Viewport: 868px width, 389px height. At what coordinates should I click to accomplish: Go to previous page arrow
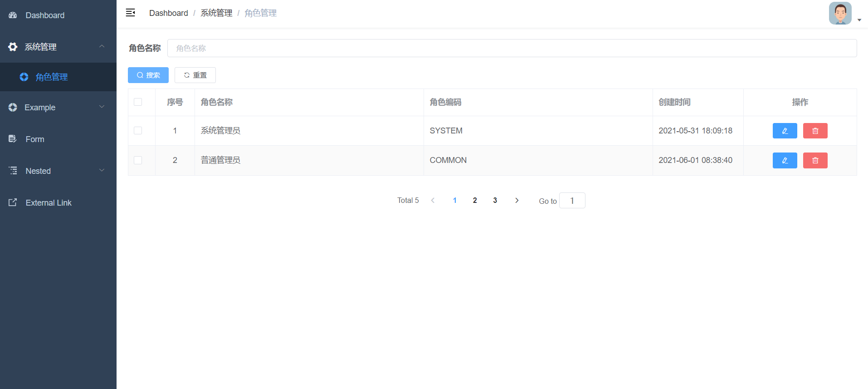(433, 200)
